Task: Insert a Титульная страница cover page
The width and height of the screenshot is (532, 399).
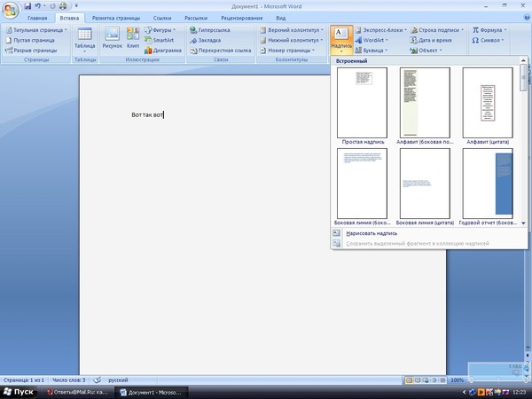Action: (36, 30)
